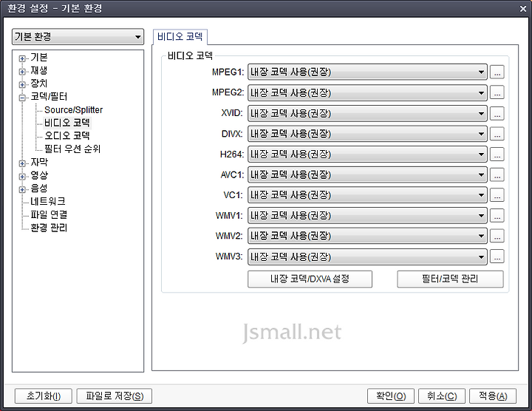Click 내장 코덱/DXVA 설정 button
Screen dimensions: 532x411
point(310,279)
